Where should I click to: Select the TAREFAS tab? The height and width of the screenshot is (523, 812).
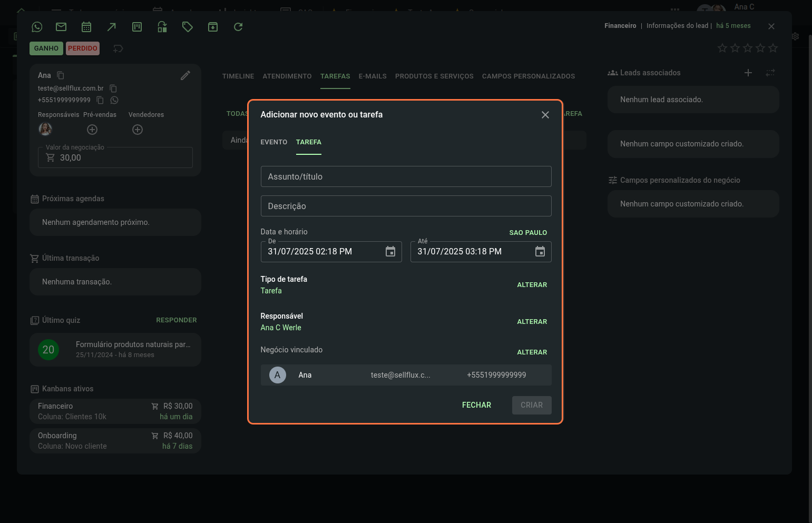click(x=335, y=76)
